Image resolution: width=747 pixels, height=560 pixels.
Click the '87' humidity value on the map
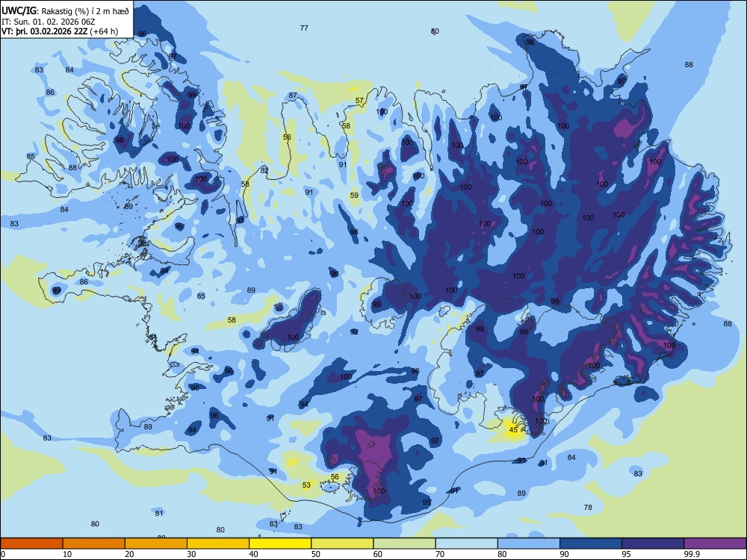point(293,96)
